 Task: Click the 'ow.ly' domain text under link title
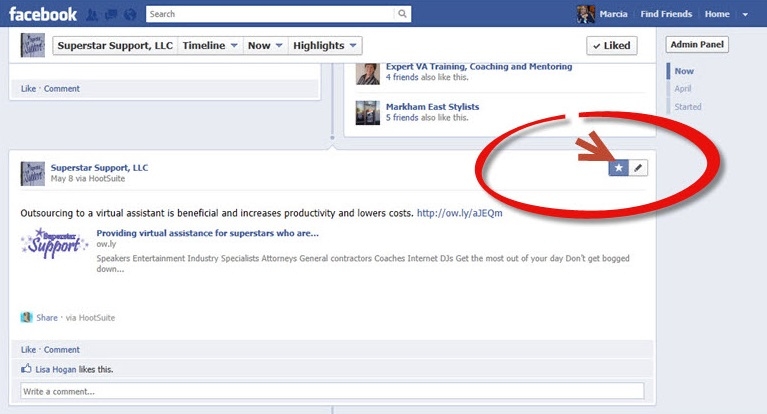click(106, 244)
